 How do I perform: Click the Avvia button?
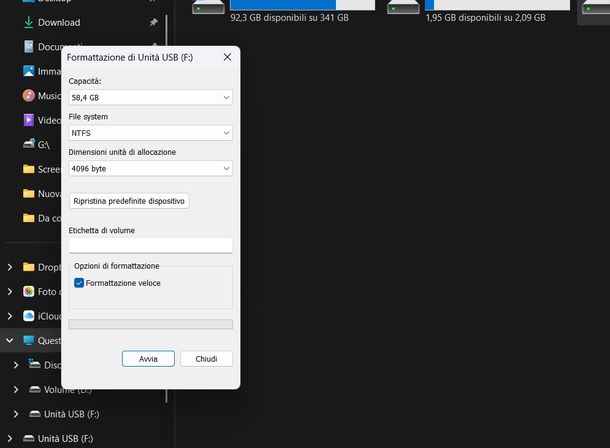[148, 359]
